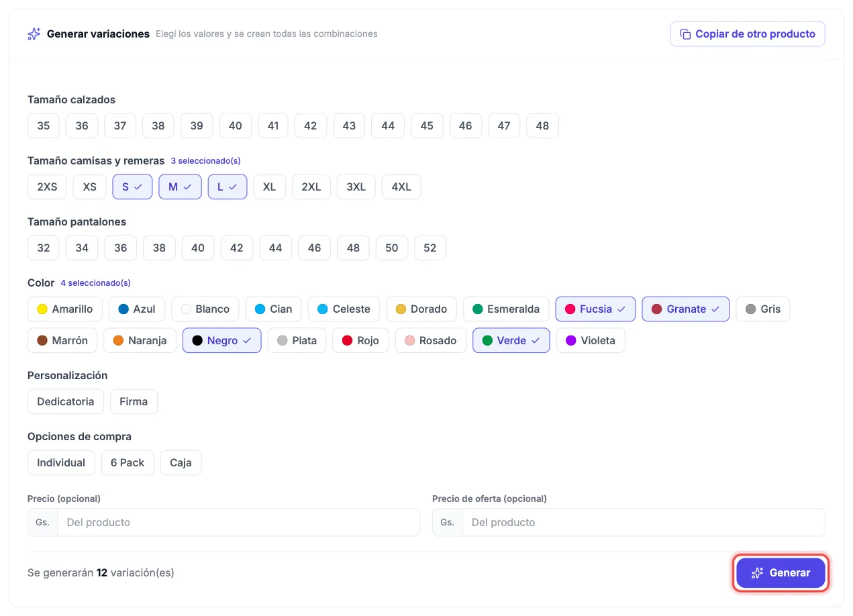Screen dimensions: 853x616
Task: Deselect the Fucsia color
Action: 595,309
